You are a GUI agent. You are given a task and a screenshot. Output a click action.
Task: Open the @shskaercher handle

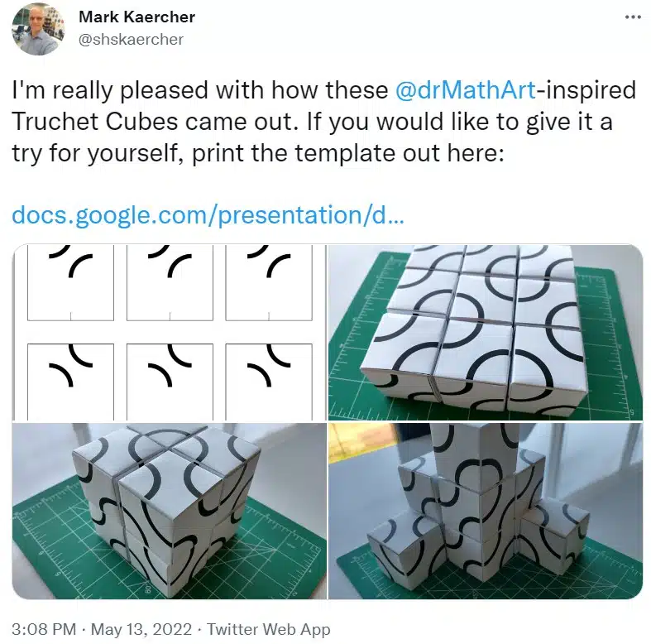131,40
